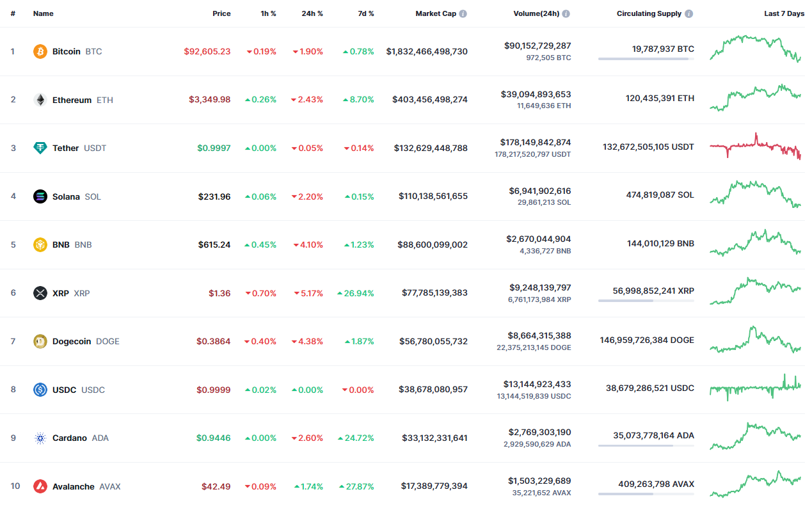Click the Tether logo icon

40,148
